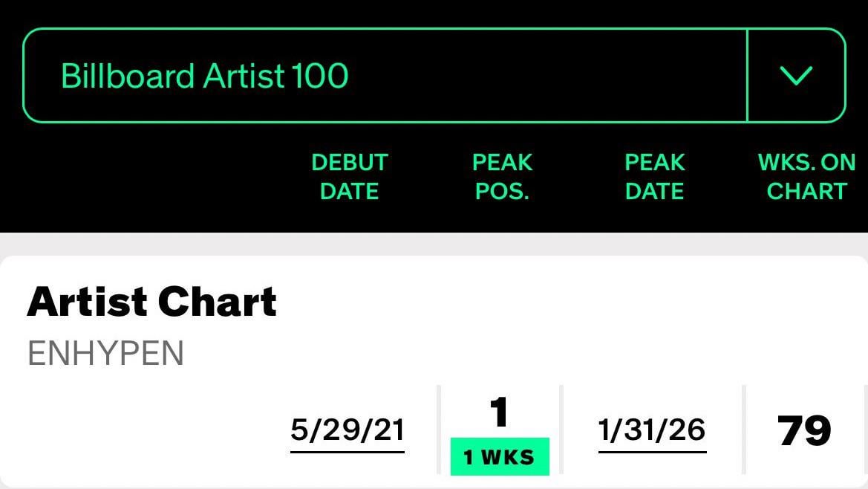
Task: Select the DEBUT DATE column header
Action: click(349, 176)
